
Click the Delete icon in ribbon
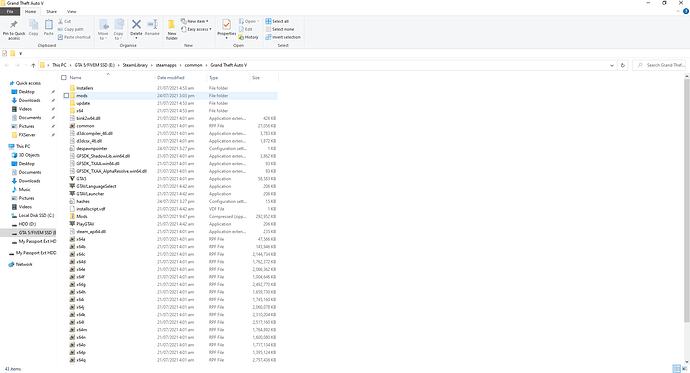[136, 24]
